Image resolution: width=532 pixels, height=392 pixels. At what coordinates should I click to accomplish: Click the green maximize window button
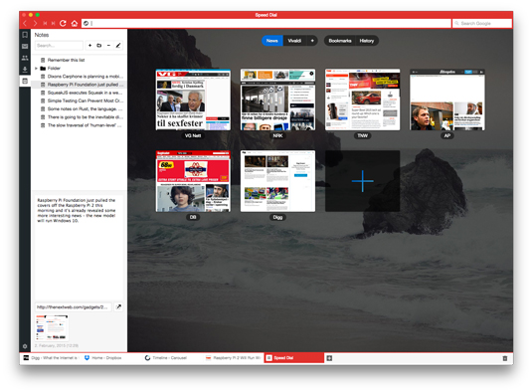(x=38, y=15)
